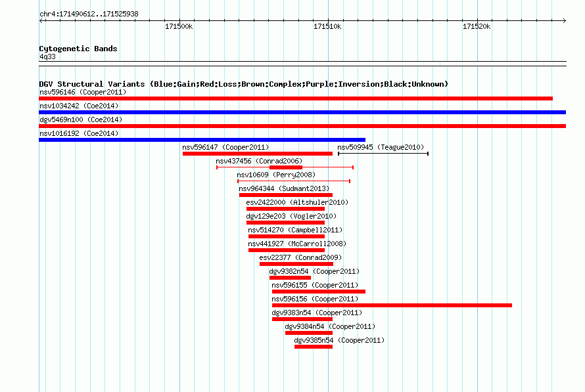The image size is (585, 392).
Task: Open dgv9382n54 (Cooper2011) label
Action: (314, 271)
